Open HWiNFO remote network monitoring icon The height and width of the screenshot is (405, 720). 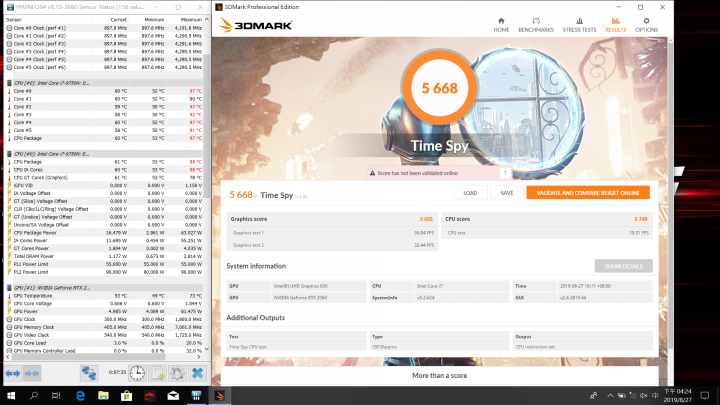[x=89, y=373]
